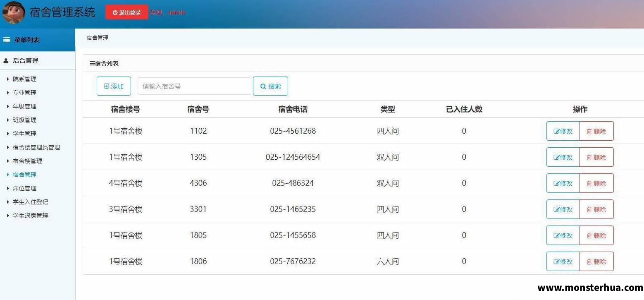
Task: Click 修改 for dorm 4306
Action: [x=563, y=183]
